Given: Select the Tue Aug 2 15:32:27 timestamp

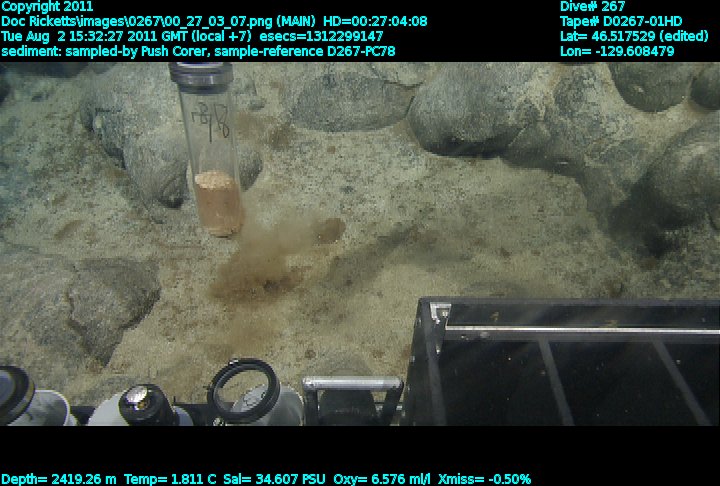Looking at the screenshot, I should (83, 36).
